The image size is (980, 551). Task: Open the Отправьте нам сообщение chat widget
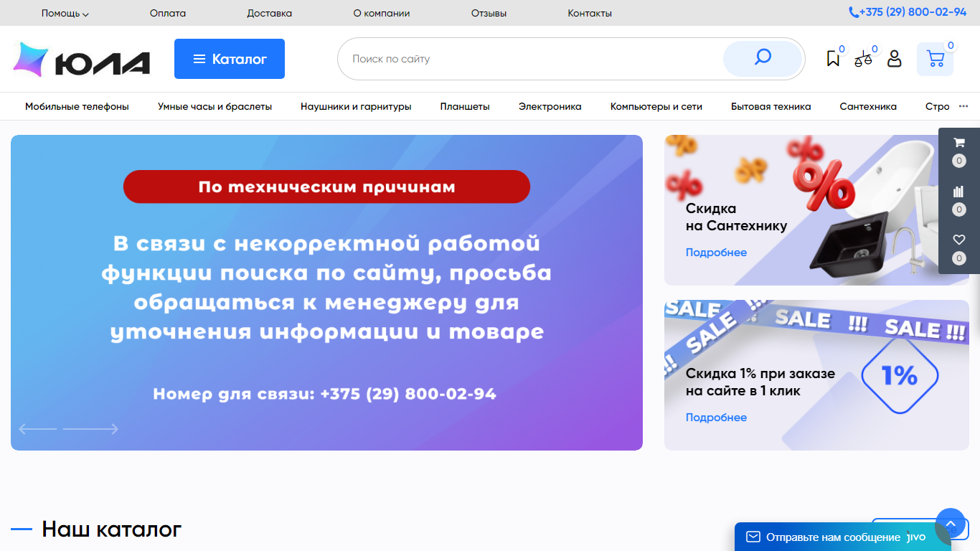(842, 537)
